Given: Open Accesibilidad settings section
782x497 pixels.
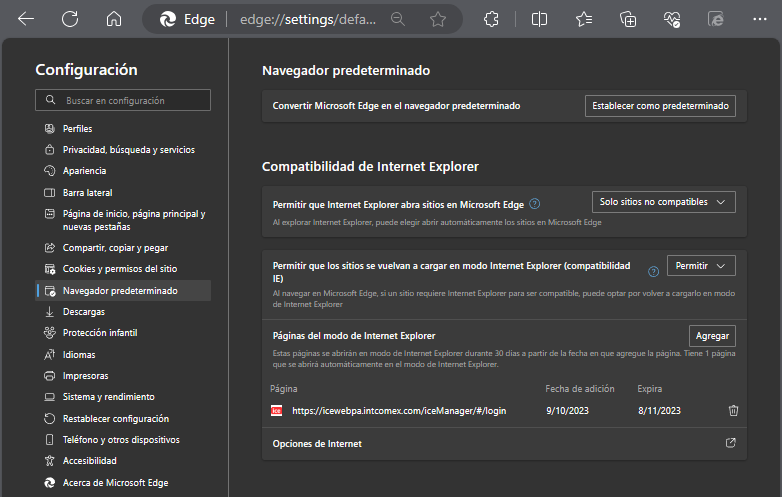Looking at the screenshot, I should coord(124,461).
